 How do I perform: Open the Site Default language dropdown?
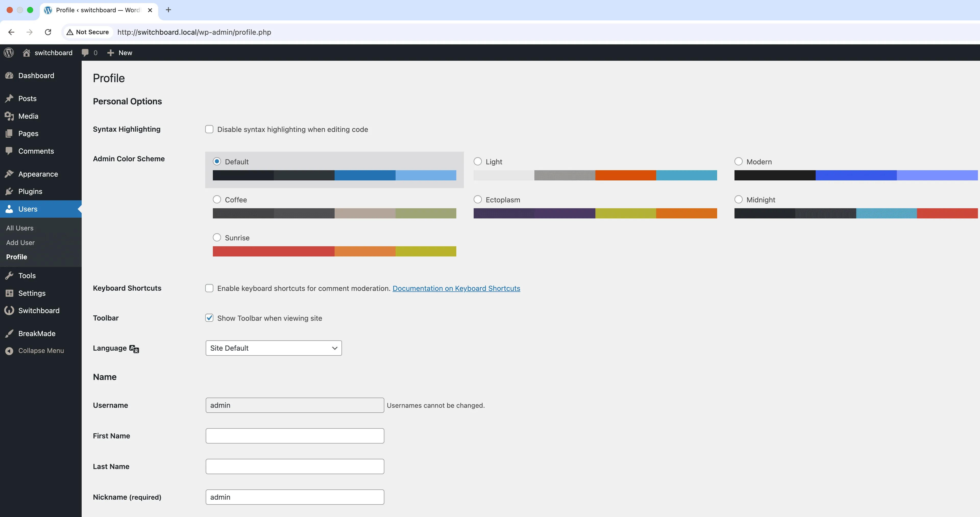[273, 348]
